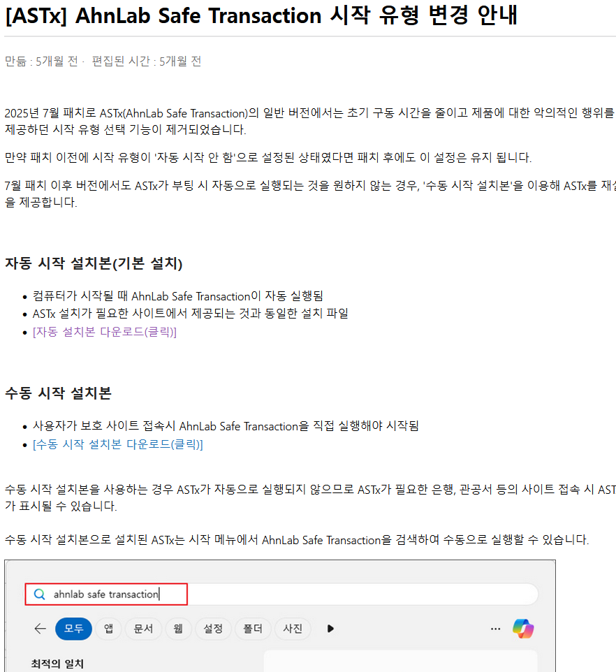The height and width of the screenshot is (672, 616).
Task: Click the bullet 사용자가 보호 사이트 접속시 직접 실행해야 시작됨
Action: (226, 426)
